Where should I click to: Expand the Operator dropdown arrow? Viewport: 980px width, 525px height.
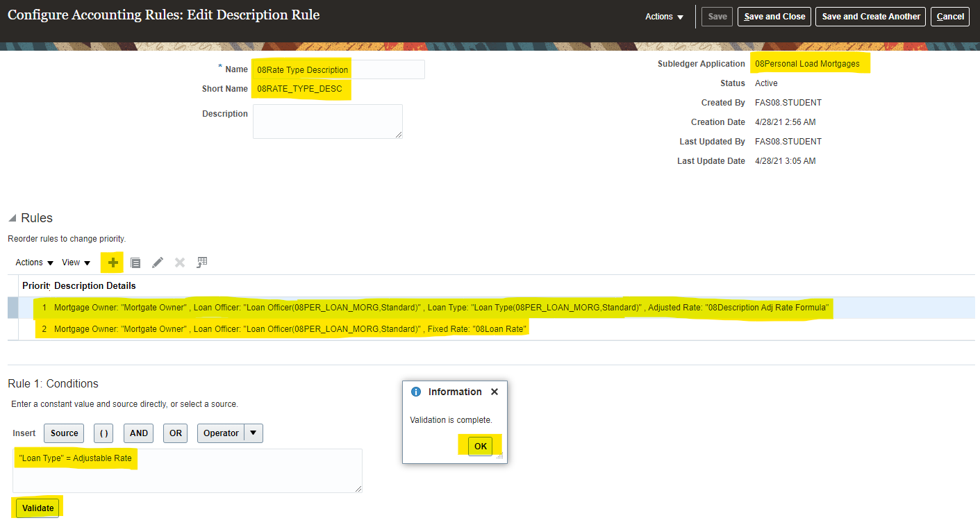254,433
